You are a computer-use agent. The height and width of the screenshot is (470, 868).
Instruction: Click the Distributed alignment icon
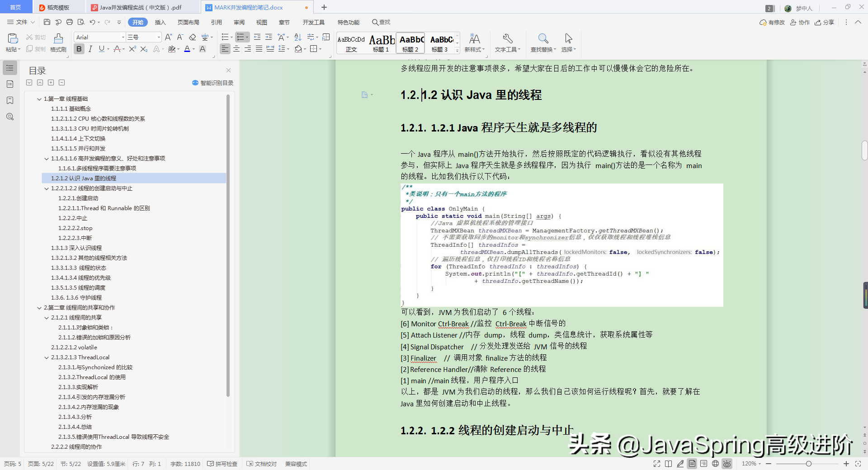(x=270, y=49)
